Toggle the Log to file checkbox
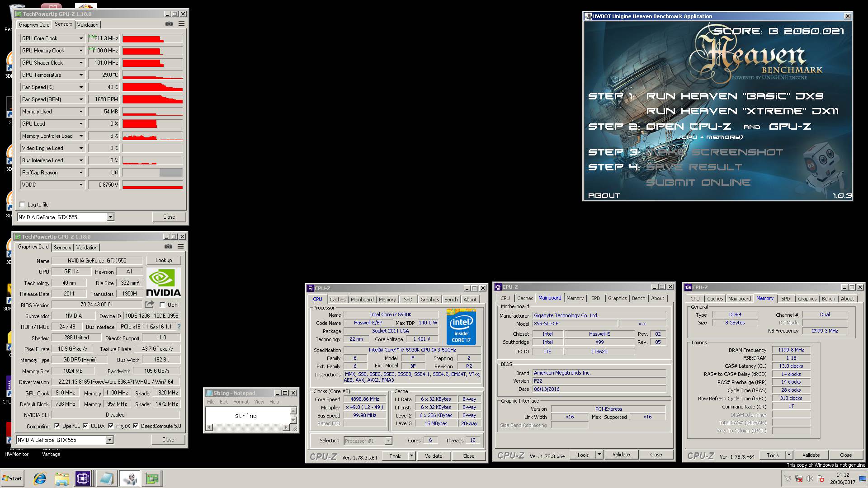 [x=22, y=205]
